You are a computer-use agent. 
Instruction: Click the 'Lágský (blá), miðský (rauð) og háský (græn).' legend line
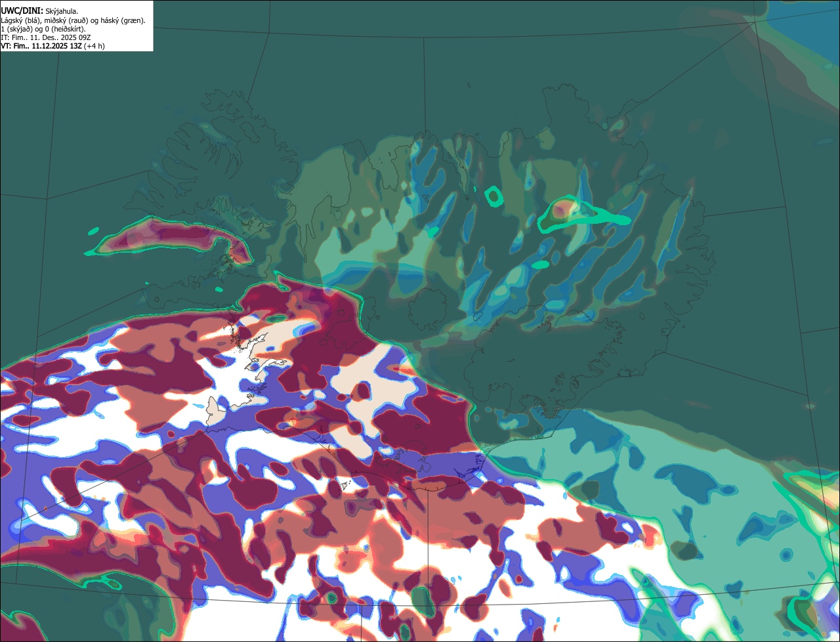[73, 20]
